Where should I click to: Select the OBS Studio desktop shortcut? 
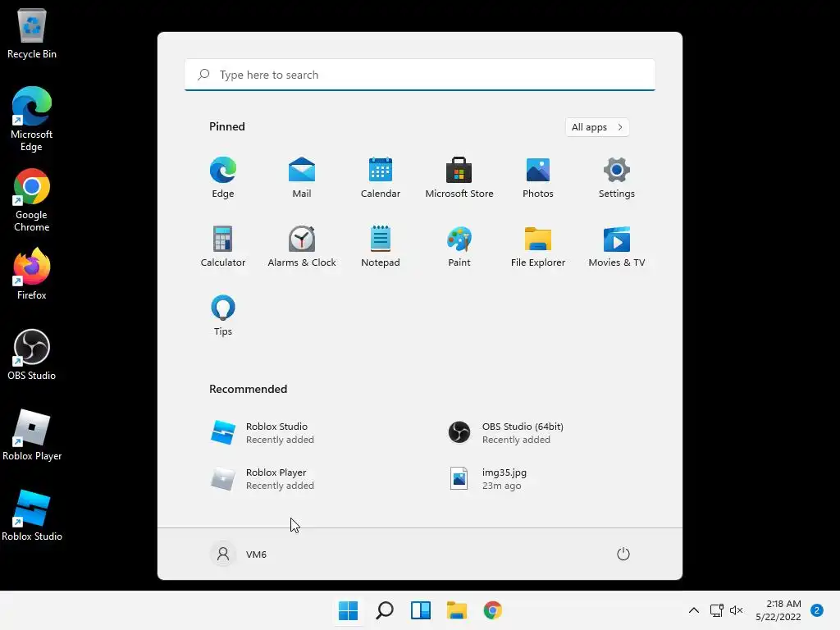coord(32,354)
